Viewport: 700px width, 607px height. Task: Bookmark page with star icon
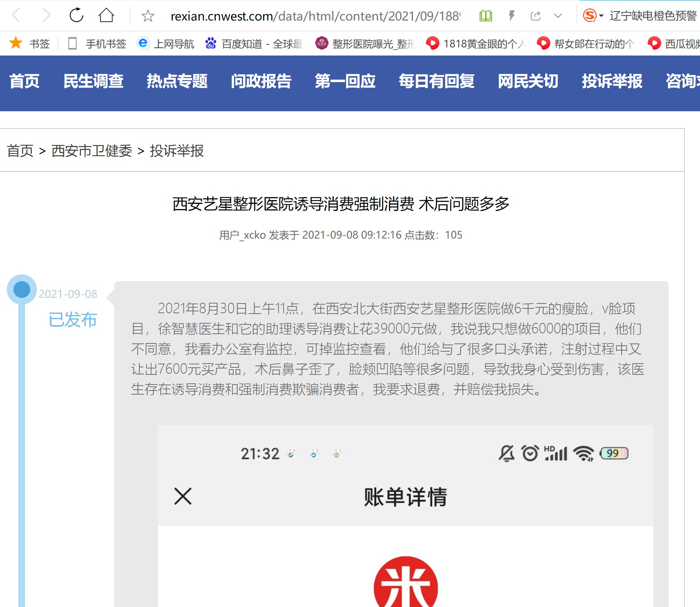click(x=148, y=16)
